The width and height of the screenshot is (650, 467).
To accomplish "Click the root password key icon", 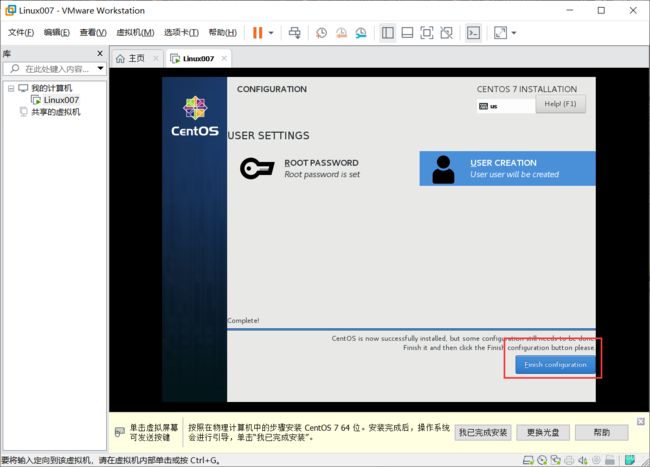I will pyautogui.click(x=257, y=169).
